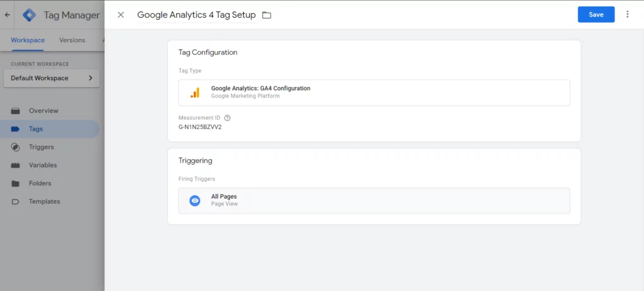Click the GA4 Configuration tag type row
This screenshot has width=644, height=291.
[374, 93]
